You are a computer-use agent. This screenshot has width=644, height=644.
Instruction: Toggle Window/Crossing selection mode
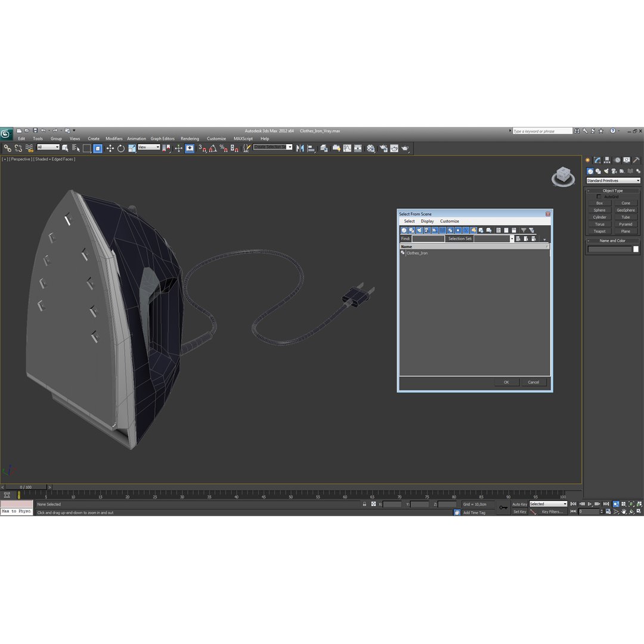point(98,148)
